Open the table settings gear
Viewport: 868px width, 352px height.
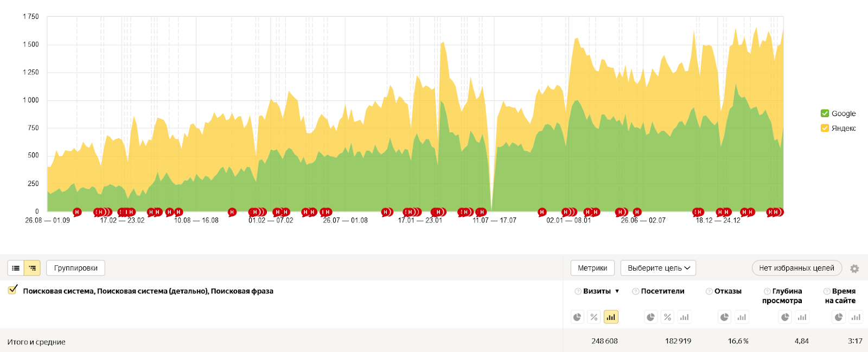point(854,268)
